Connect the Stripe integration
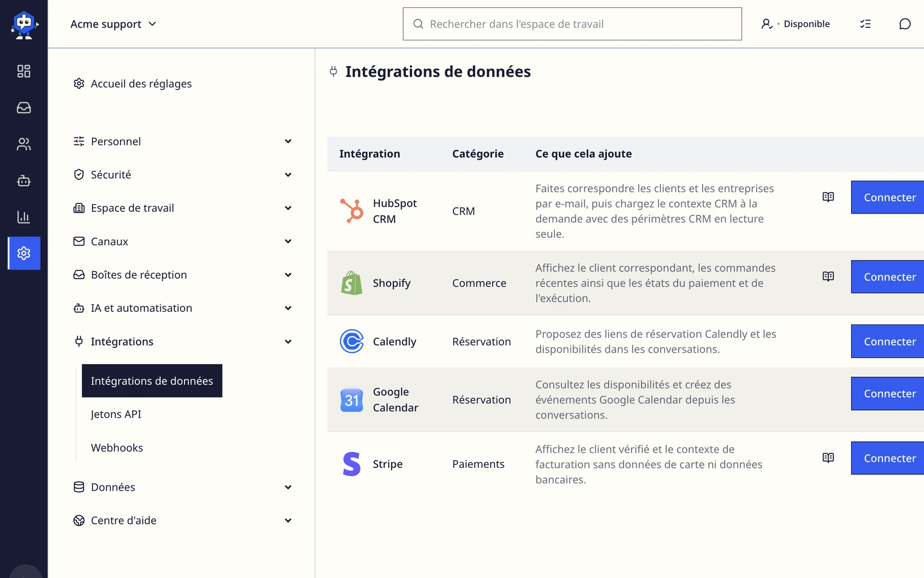The height and width of the screenshot is (578, 924). 888,458
